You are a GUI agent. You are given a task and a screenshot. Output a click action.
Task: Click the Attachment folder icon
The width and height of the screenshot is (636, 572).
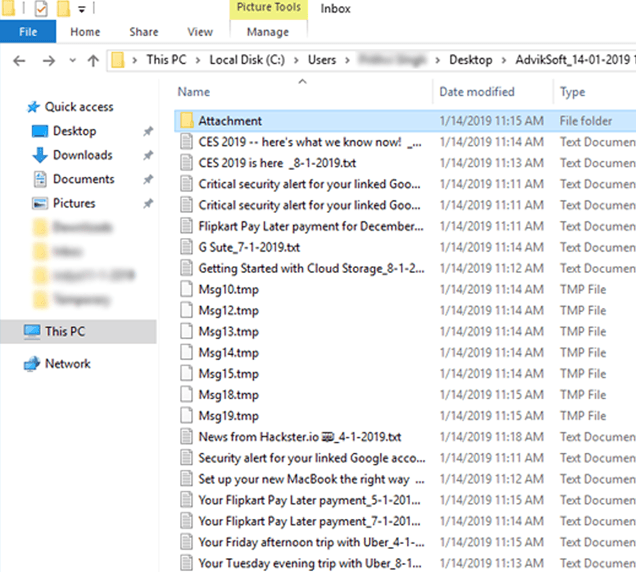click(x=186, y=121)
